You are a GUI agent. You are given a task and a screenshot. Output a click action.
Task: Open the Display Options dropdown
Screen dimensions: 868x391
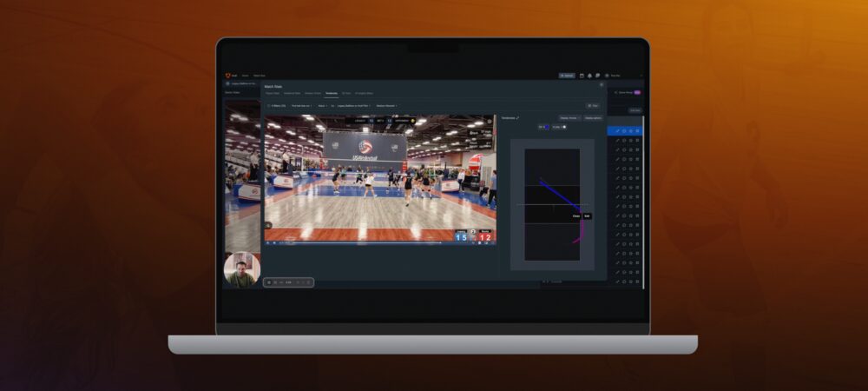(594, 117)
